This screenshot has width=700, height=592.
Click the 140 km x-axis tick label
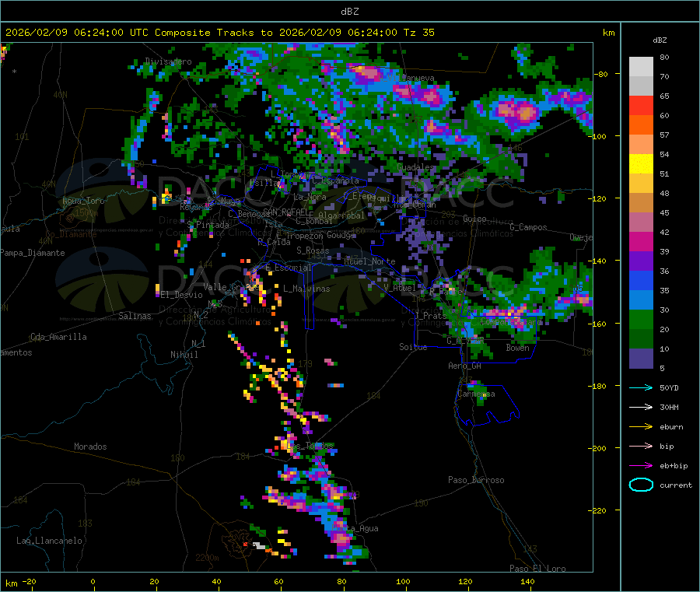point(527,581)
